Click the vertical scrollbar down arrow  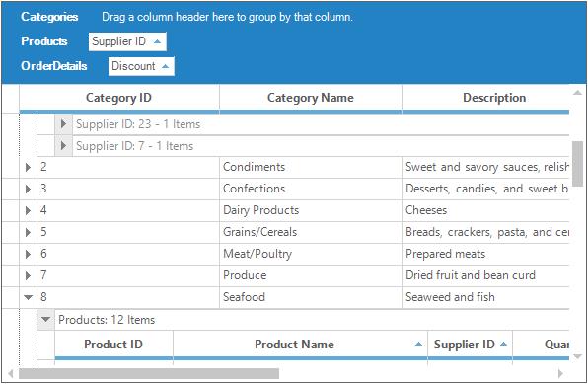coord(577,356)
